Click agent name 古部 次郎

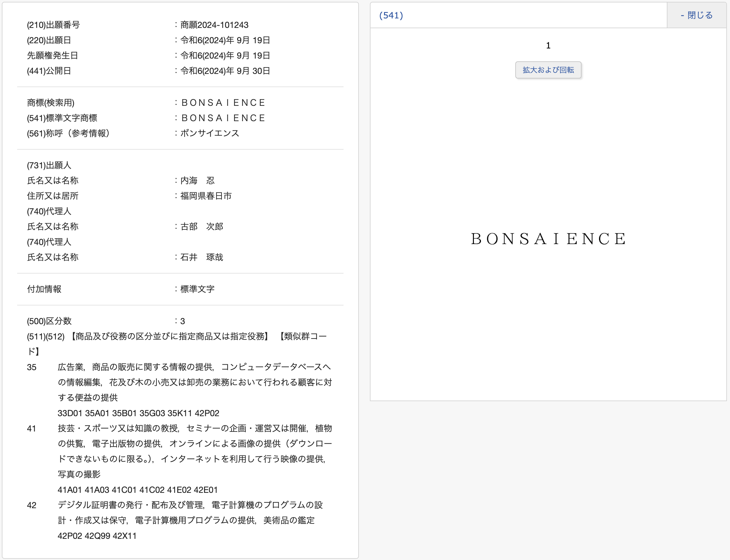coord(202,227)
